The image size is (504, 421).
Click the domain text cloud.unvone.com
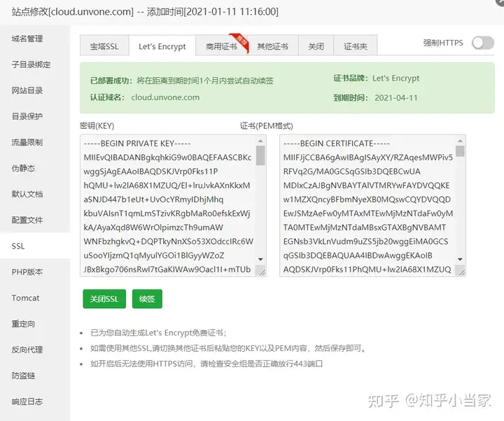click(x=165, y=97)
